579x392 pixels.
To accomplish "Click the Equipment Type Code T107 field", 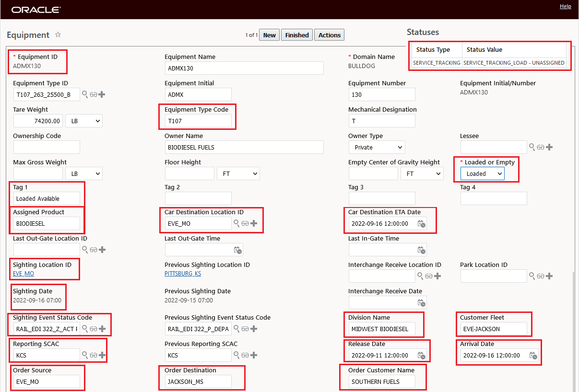I will 198,121.
